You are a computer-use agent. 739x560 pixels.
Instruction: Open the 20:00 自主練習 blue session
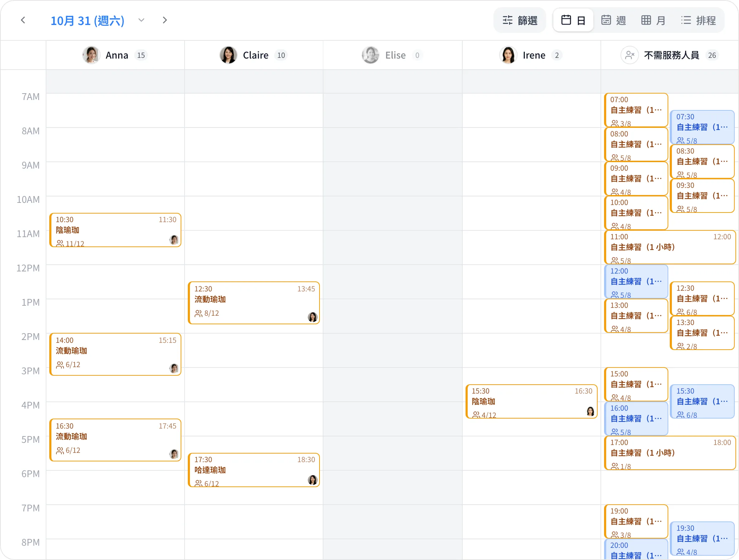click(x=636, y=549)
